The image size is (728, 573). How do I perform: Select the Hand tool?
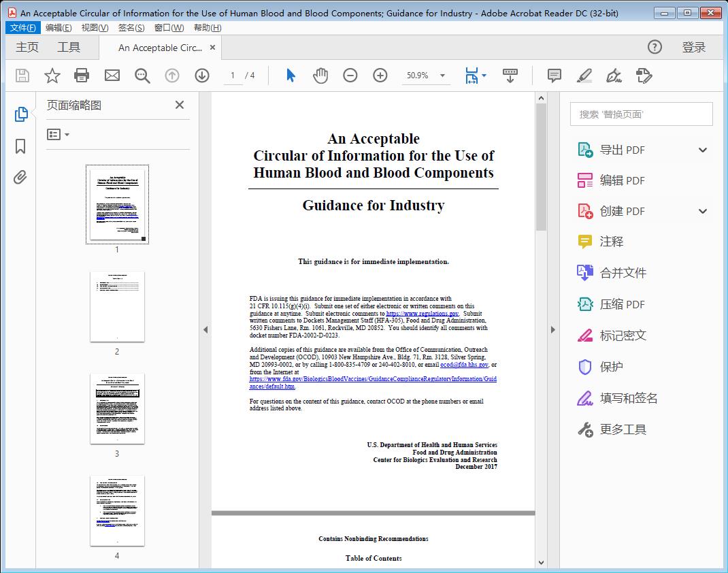tap(320, 76)
